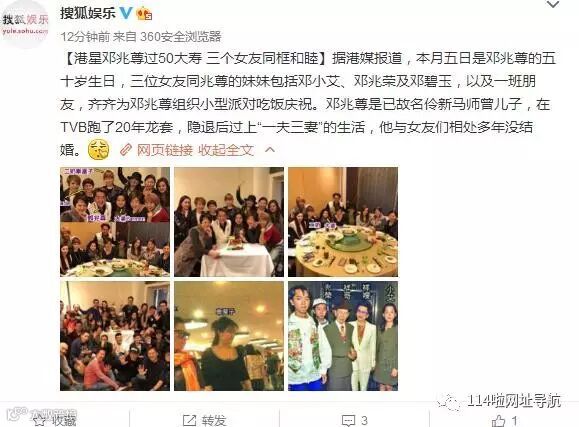
Task: Open the post options chevron menu
Action: pos(553,4)
